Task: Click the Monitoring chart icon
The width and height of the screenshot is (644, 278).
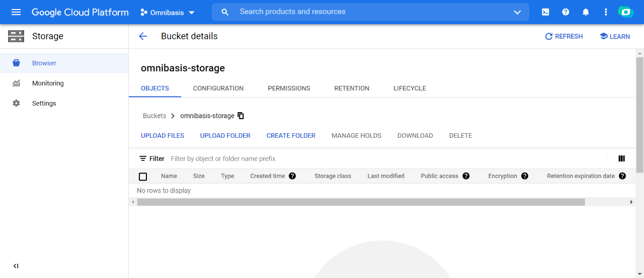Action: point(16,83)
